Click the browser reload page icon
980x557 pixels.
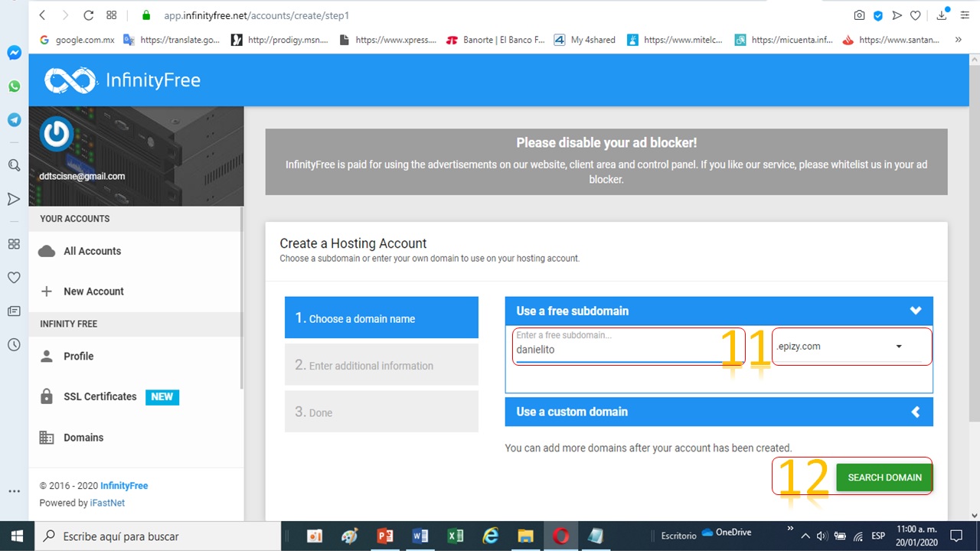tap(88, 15)
